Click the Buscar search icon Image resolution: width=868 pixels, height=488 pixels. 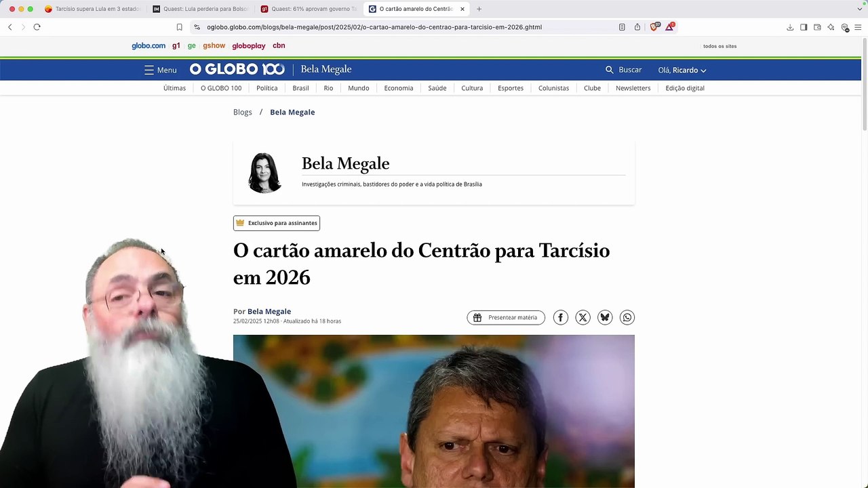coord(609,70)
